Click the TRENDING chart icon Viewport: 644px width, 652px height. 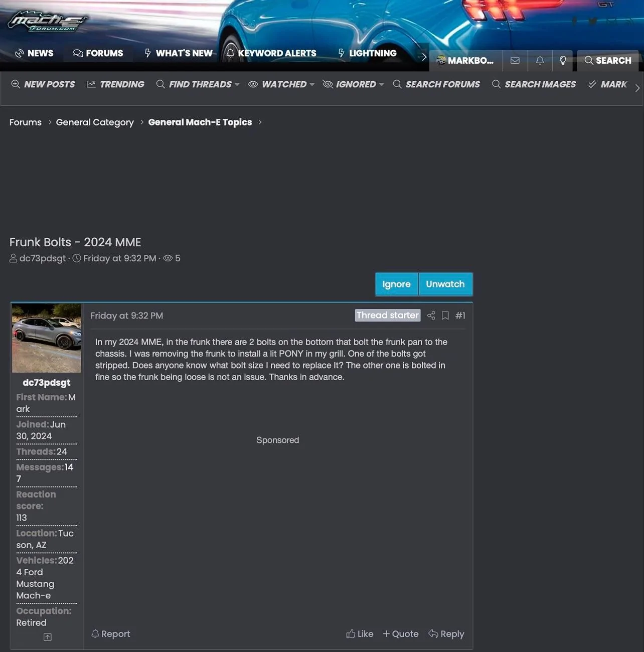click(x=91, y=84)
